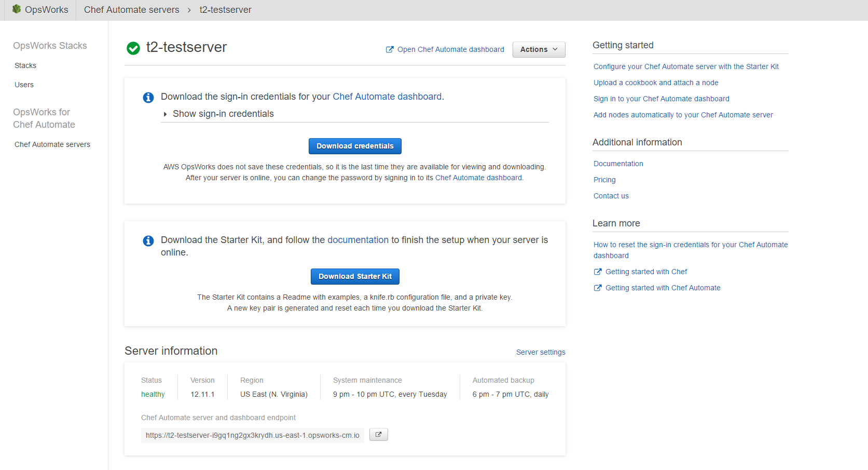Open endpoint URL via external link icon button

point(379,435)
